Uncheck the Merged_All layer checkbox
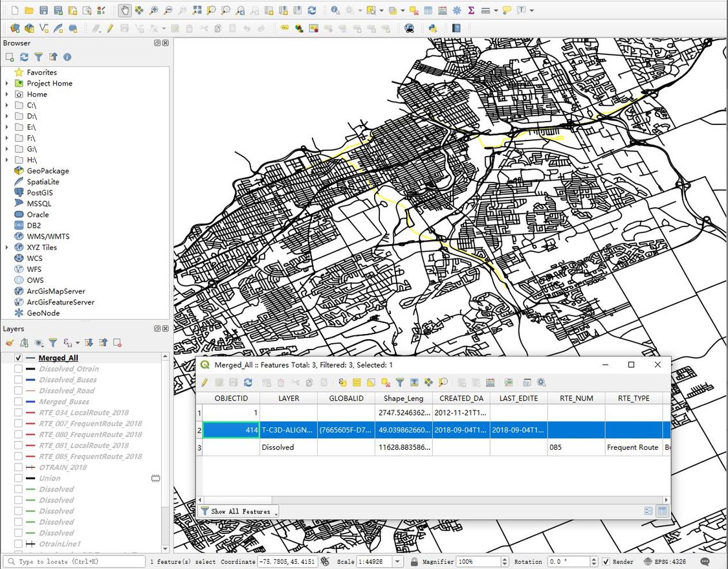The height and width of the screenshot is (569, 728). coord(18,358)
